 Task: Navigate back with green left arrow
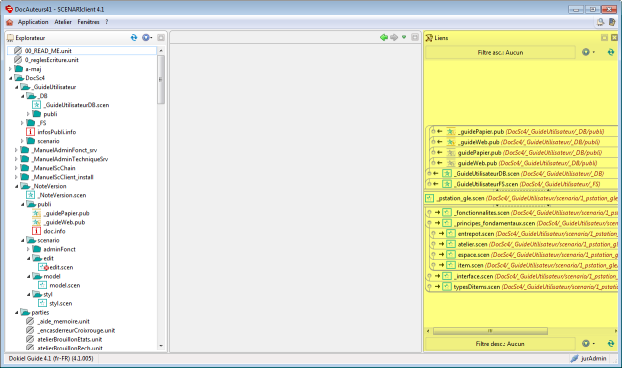(x=384, y=37)
